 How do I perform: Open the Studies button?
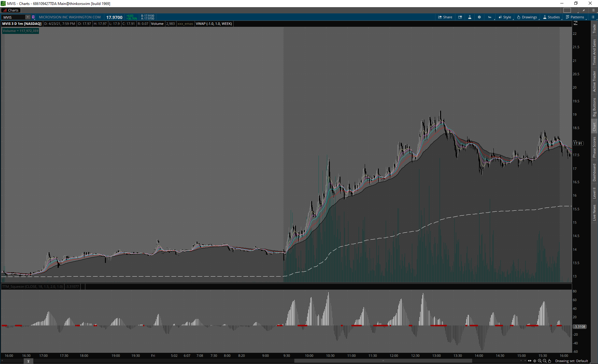[x=551, y=17]
